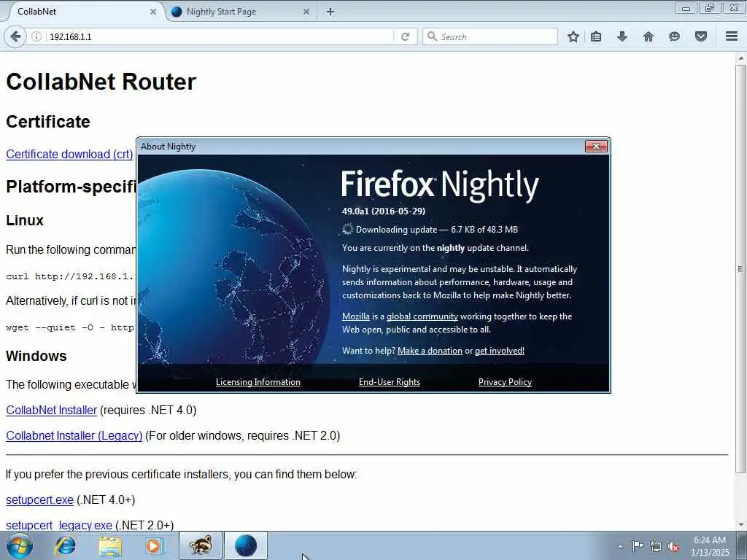The height and width of the screenshot is (560, 747).
Task: Select Firefox Nightly globe in taskbar
Action: (x=245, y=545)
